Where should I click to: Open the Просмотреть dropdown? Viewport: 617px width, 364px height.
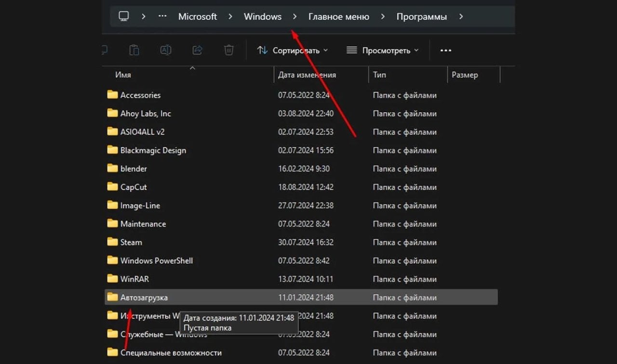click(x=383, y=50)
